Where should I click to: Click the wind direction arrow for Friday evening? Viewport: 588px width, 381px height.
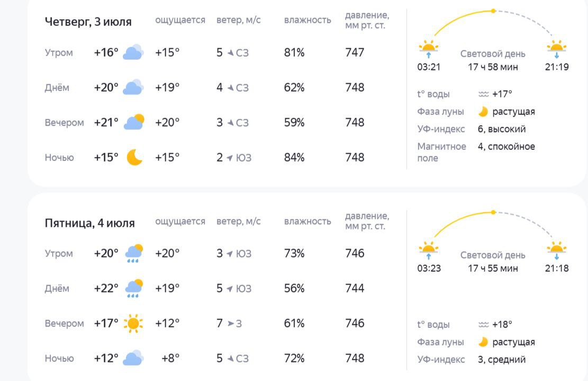231,323
